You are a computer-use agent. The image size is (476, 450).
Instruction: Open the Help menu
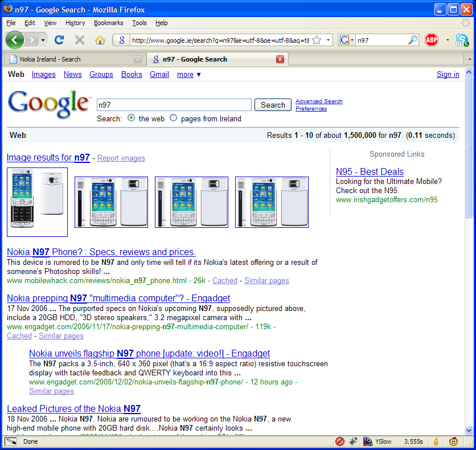click(162, 23)
